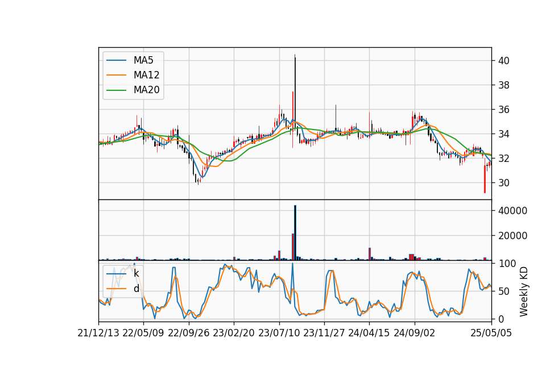Click the 22/09/26 date tick label
This screenshot has height=392, width=546.
point(189,333)
